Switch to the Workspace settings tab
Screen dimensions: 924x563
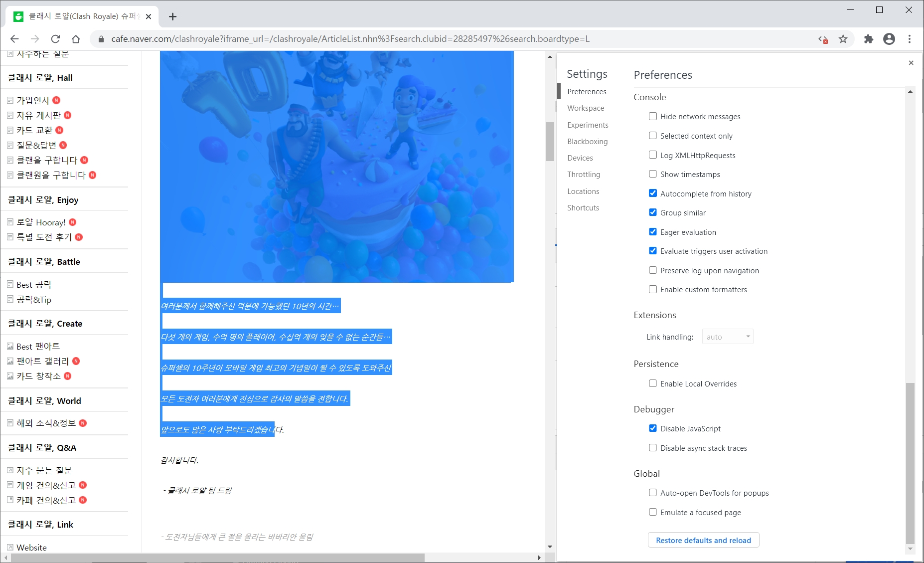click(x=586, y=108)
